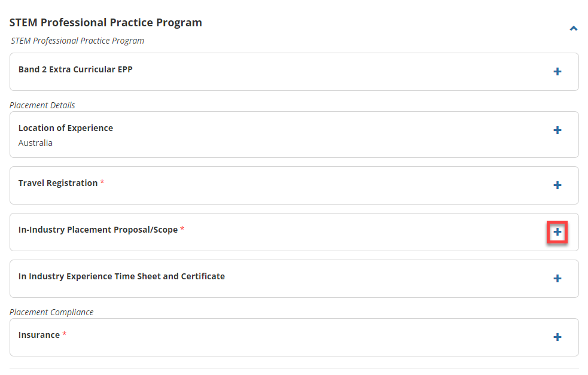588x375 pixels.
Task: Open the Travel Registration section via plus icon
Action: click(557, 185)
